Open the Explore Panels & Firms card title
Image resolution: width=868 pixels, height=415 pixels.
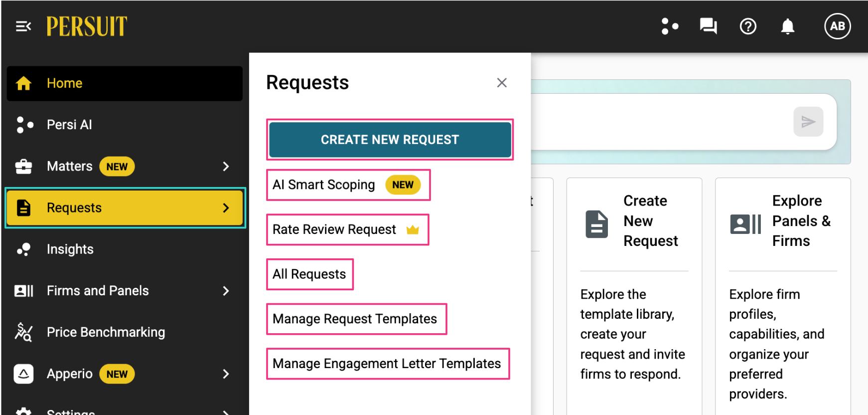[x=801, y=221]
